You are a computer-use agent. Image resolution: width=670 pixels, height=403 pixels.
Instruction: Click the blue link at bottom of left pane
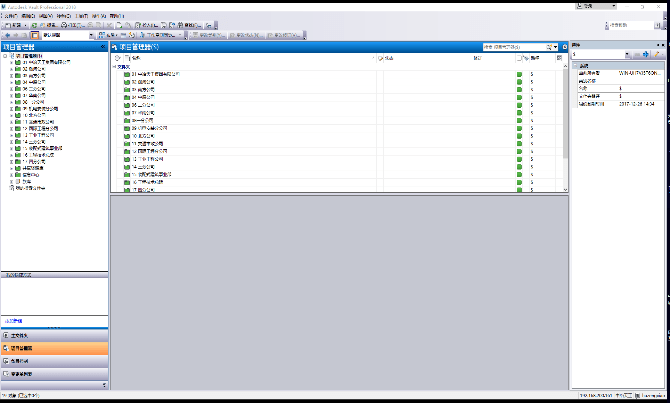14,320
